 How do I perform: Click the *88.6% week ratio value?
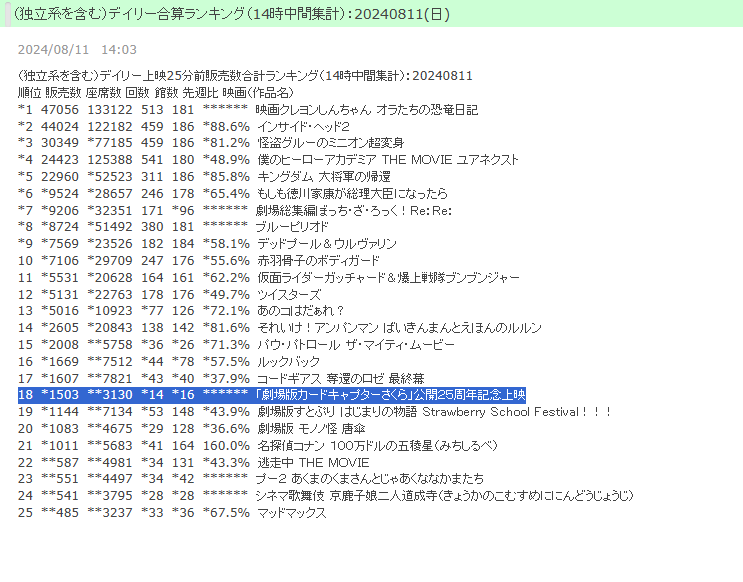[226, 127]
